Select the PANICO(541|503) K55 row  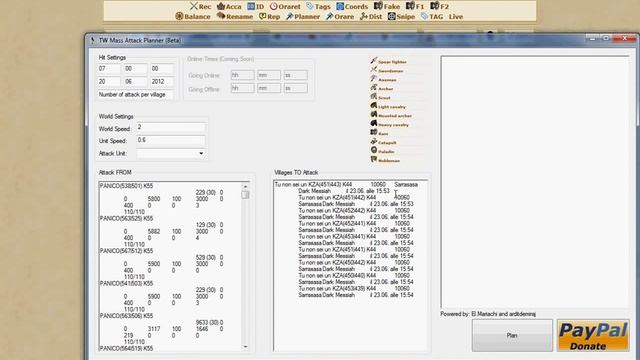(127, 283)
